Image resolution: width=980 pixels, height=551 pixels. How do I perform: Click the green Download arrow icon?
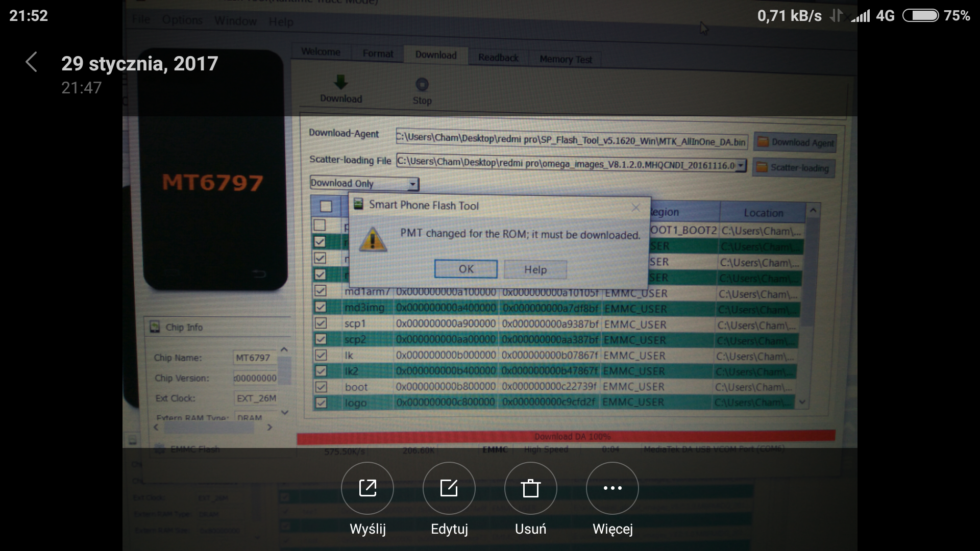pyautogui.click(x=340, y=83)
